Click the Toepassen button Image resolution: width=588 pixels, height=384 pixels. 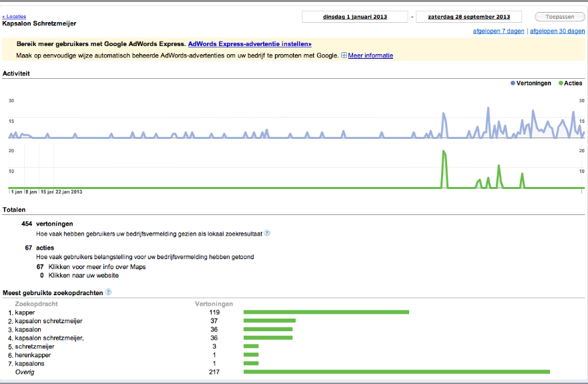point(559,17)
